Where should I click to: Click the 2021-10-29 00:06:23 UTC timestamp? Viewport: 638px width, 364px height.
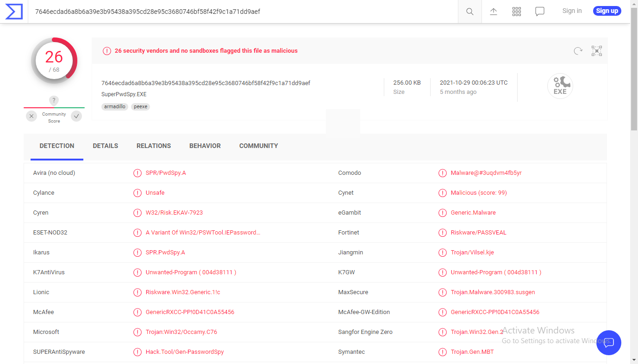pyautogui.click(x=474, y=83)
